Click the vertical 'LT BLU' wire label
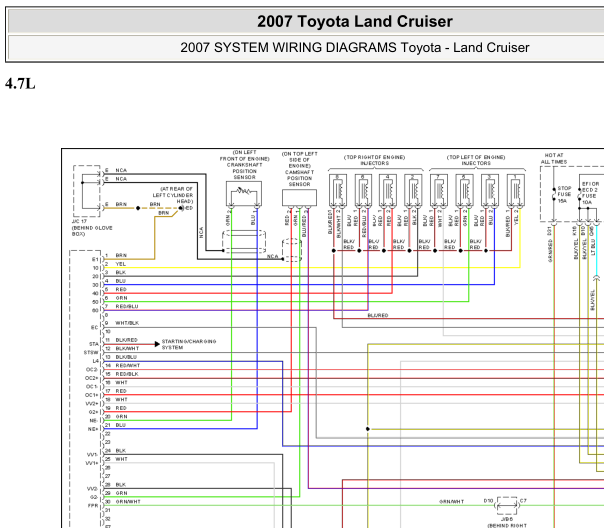Image resolution: width=604 pixels, height=528 pixels. (593, 247)
